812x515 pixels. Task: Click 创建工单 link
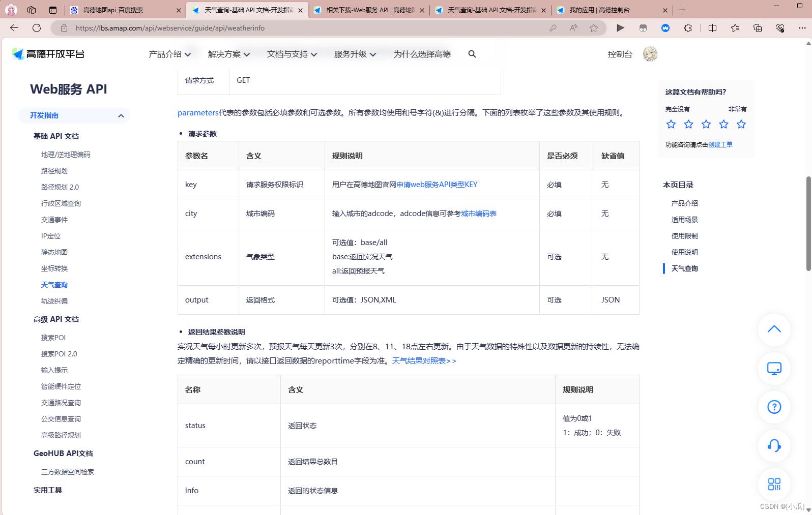point(720,145)
